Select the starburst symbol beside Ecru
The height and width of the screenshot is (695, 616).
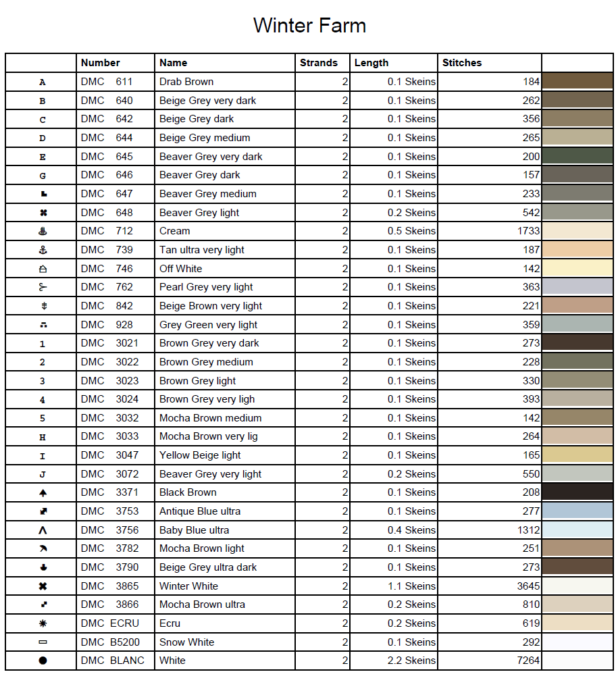tap(43, 623)
